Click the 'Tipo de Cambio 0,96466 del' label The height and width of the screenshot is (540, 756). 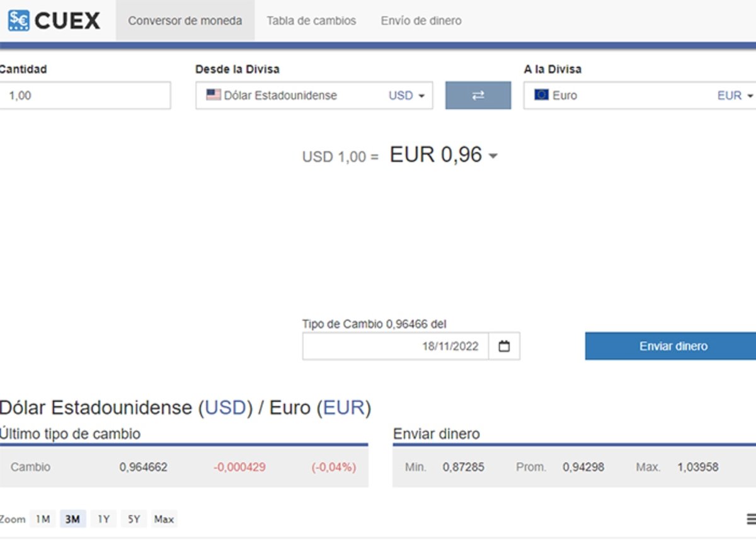pyautogui.click(x=374, y=324)
